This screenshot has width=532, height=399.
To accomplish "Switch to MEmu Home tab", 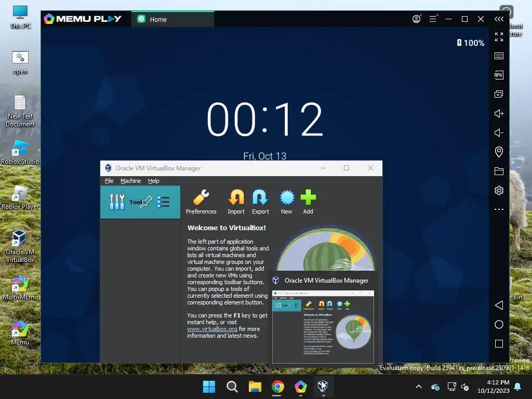I will pyautogui.click(x=172, y=19).
